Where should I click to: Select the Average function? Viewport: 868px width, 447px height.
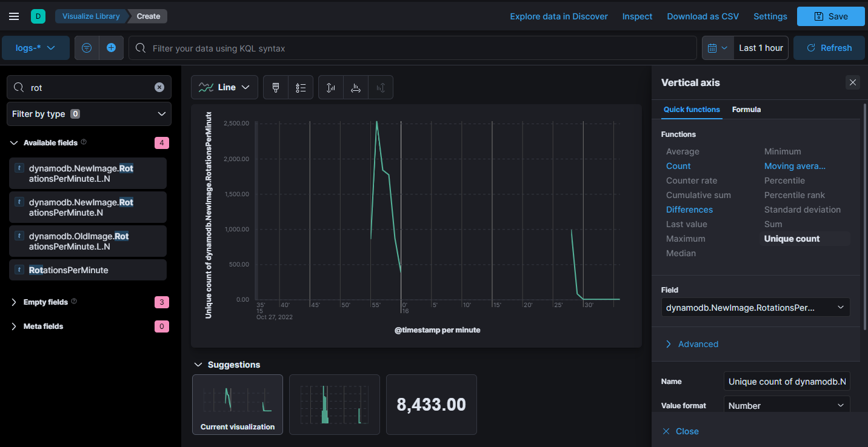click(683, 151)
